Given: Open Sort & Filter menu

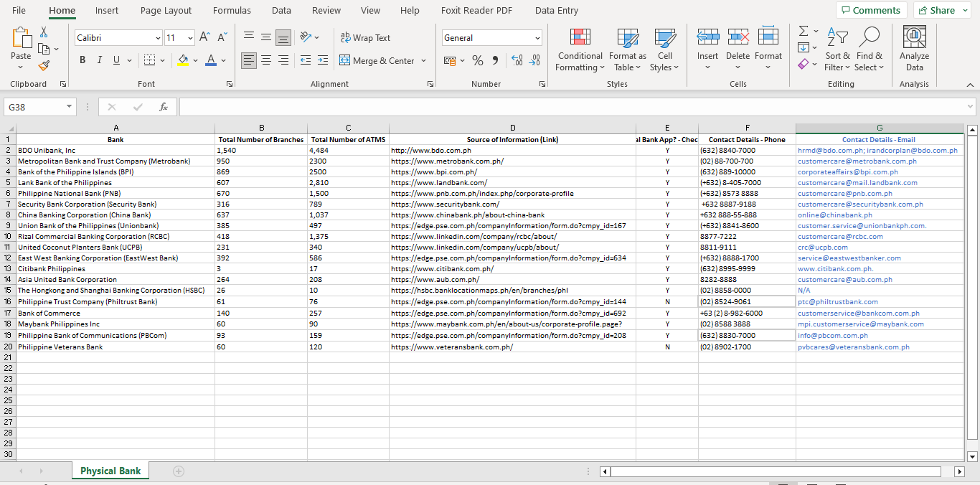Looking at the screenshot, I should [x=837, y=50].
